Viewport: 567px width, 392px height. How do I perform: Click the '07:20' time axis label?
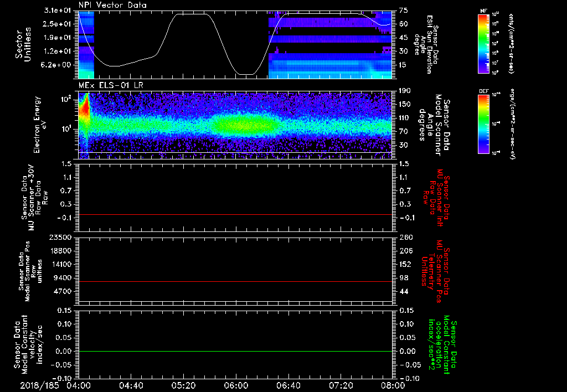tap(341, 385)
